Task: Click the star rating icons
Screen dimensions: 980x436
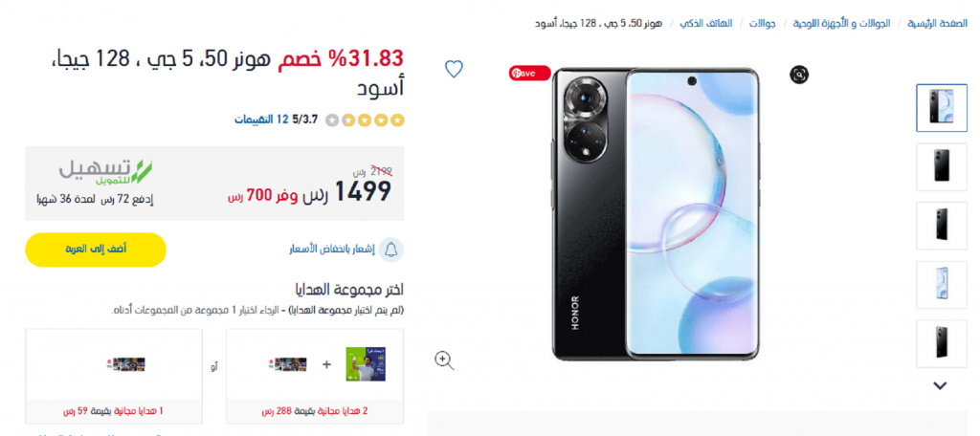Action: [x=365, y=120]
